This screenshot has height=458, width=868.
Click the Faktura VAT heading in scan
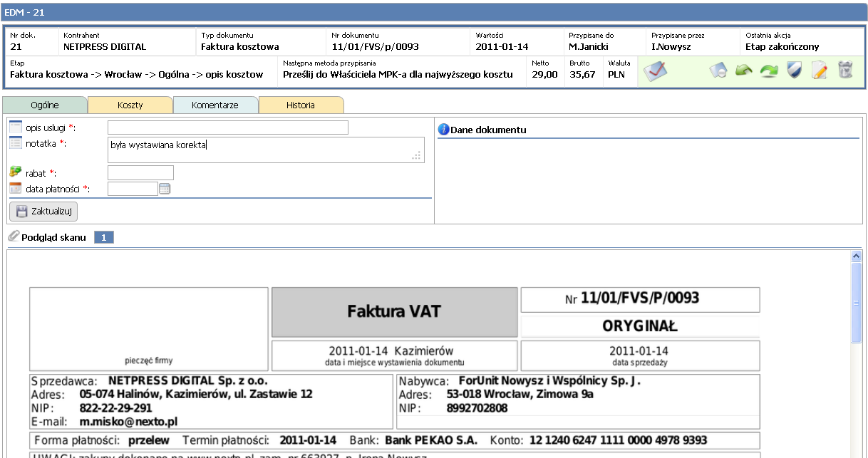(x=394, y=311)
